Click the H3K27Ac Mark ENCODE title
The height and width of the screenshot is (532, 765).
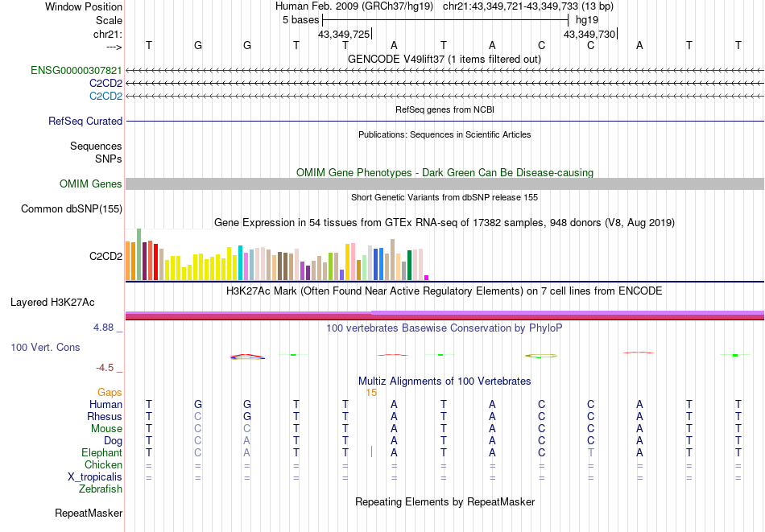(x=445, y=291)
